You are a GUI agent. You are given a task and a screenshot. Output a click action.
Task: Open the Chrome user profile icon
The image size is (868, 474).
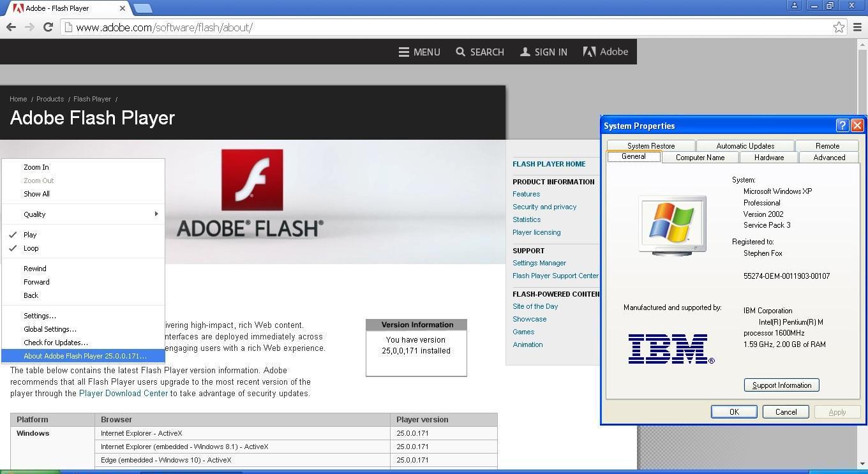point(795,5)
